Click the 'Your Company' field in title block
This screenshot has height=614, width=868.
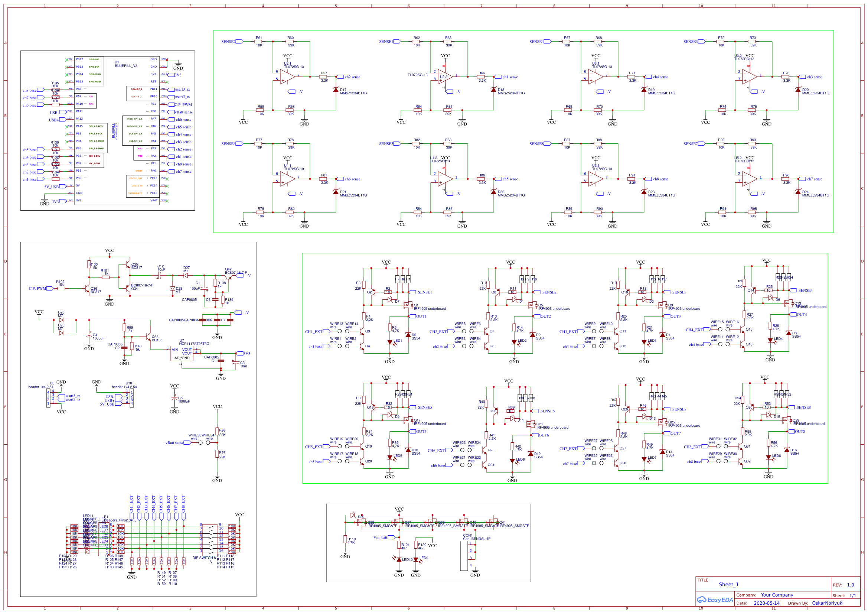[777, 595]
